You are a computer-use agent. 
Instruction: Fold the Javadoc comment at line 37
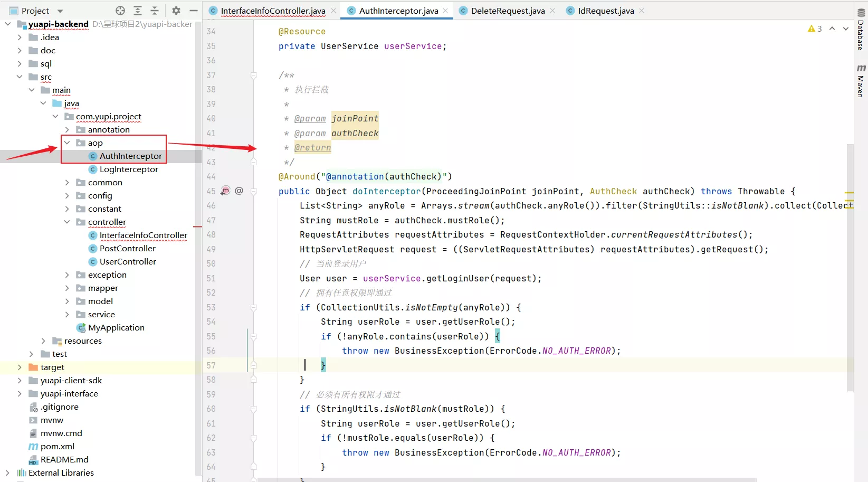(x=253, y=75)
